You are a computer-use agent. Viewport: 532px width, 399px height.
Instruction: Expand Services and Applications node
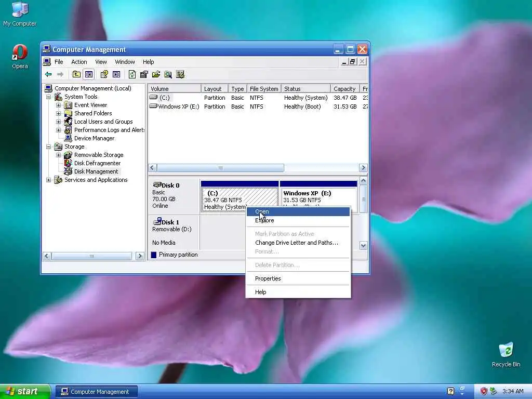pos(48,180)
